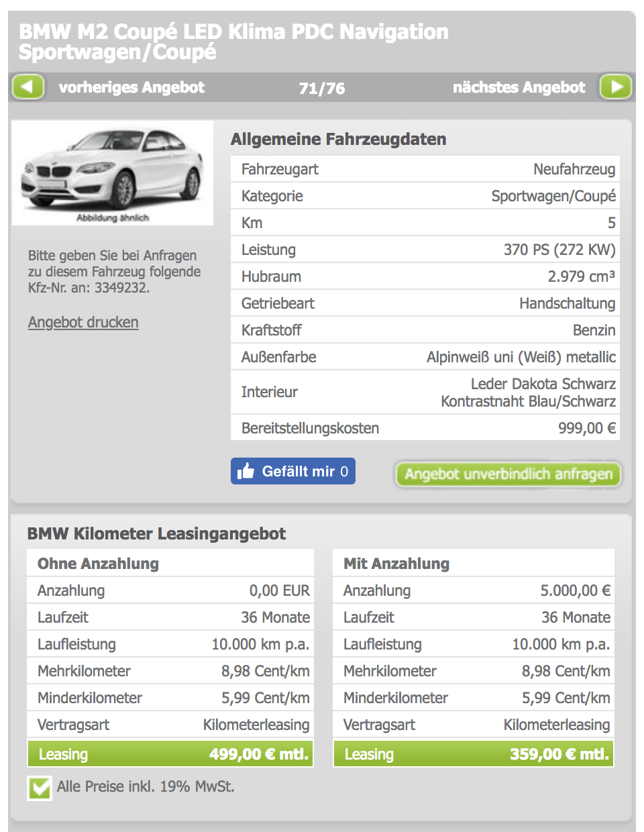The height and width of the screenshot is (832, 644).
Task: Select the 'Interieur' row label
Action: tap(270, 392)
